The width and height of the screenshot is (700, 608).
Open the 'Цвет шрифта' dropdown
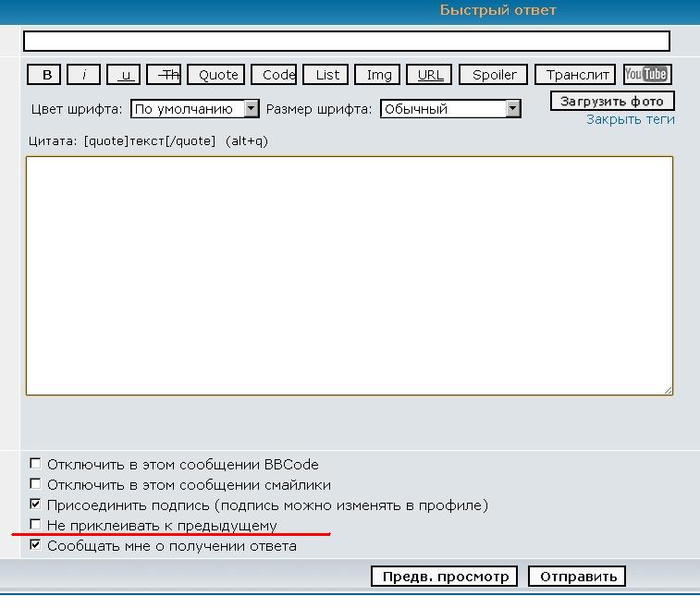click(195, 109)
